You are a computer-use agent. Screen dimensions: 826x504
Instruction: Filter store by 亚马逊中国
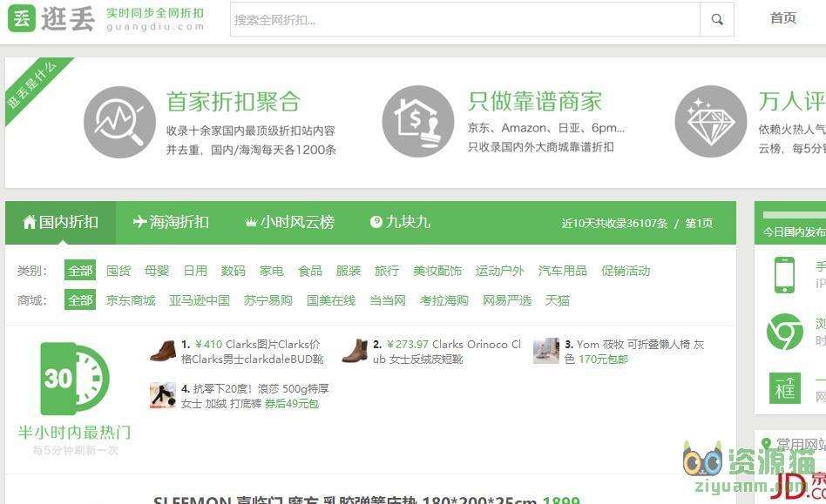pos(200,299)
